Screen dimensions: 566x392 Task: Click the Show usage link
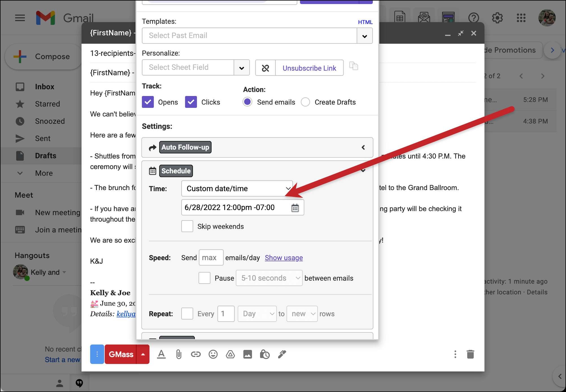284,258
